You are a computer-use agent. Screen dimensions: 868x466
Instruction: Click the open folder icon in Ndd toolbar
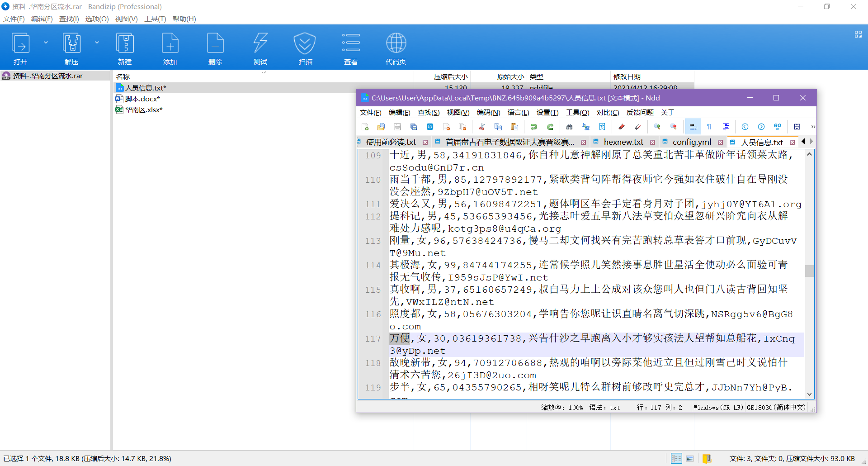[x=381, y=127]
